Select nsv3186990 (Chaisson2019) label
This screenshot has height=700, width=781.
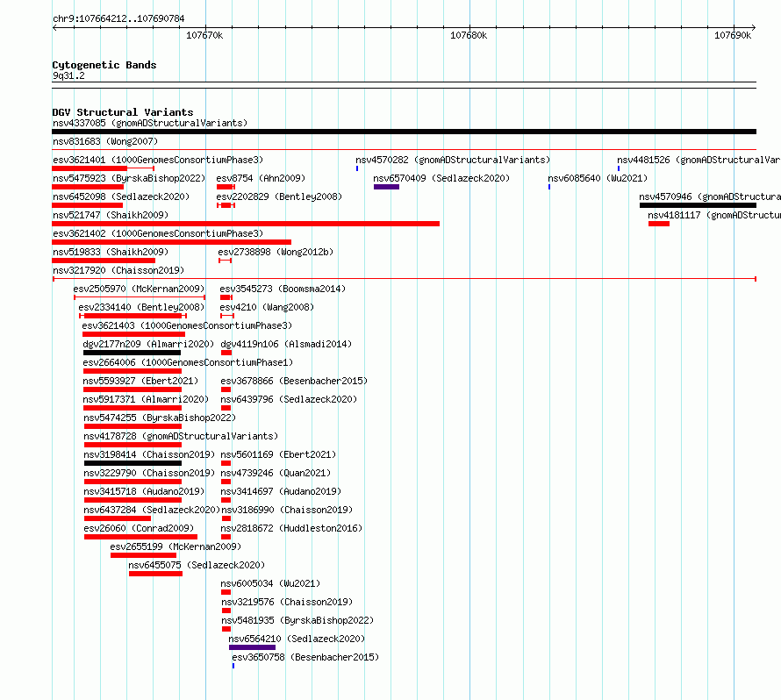(287, 510)
